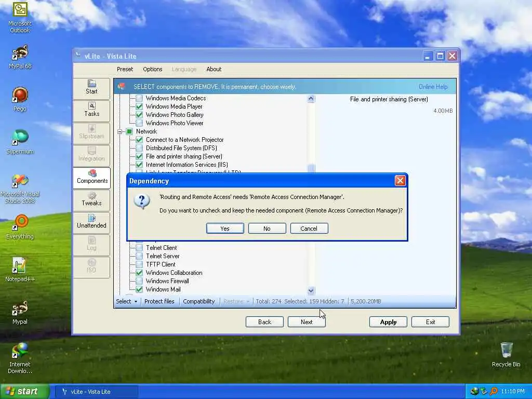Viewport: 532px width, 399px height.
Task: Check Windows Firewall component
Action: coord(139,281)
